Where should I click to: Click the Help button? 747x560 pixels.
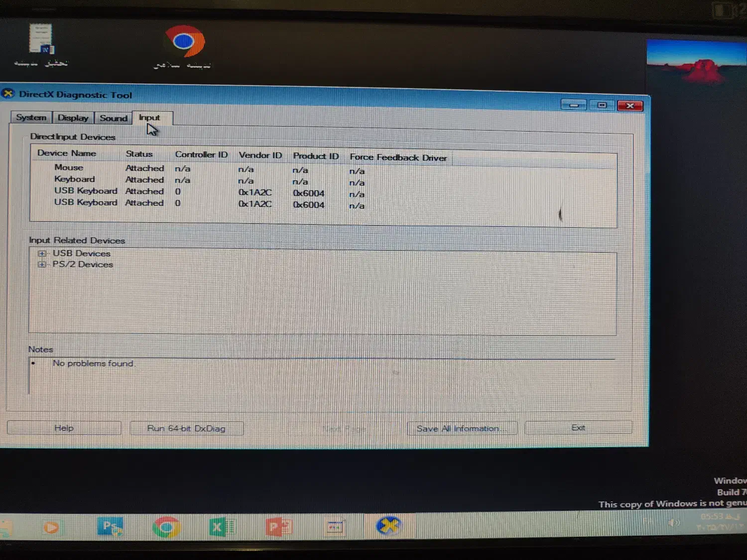pyautogui.click(x=64, y=428)
